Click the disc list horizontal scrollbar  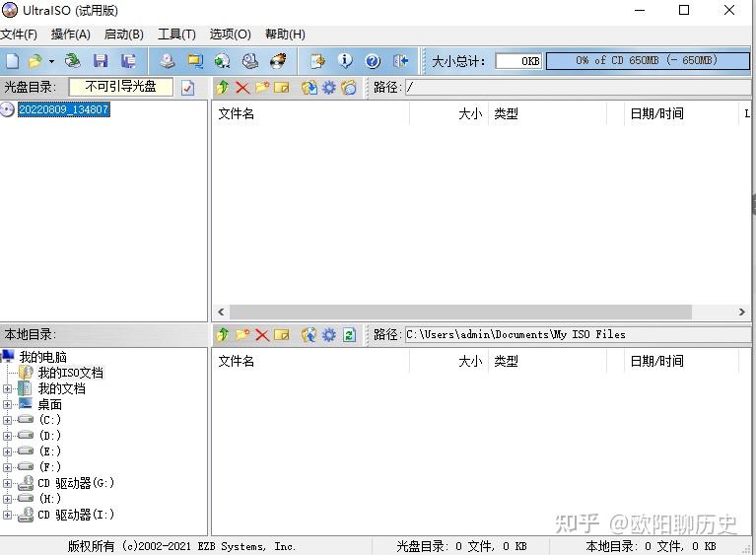coord(460,312)
